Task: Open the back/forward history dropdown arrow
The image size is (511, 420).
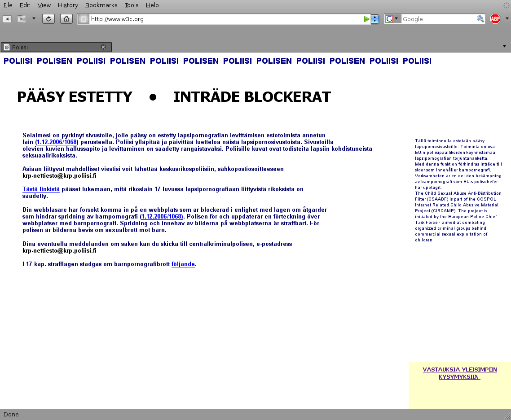Action: click(34, 19)
